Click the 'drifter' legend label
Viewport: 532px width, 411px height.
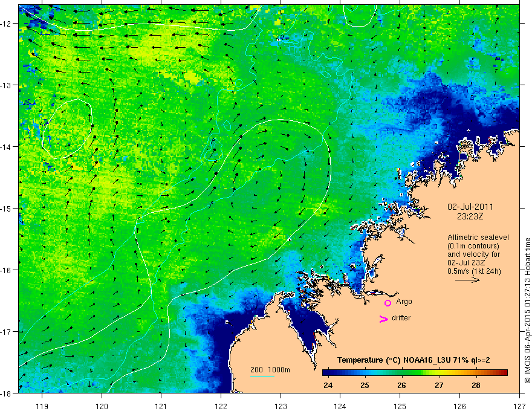point(401,318)
